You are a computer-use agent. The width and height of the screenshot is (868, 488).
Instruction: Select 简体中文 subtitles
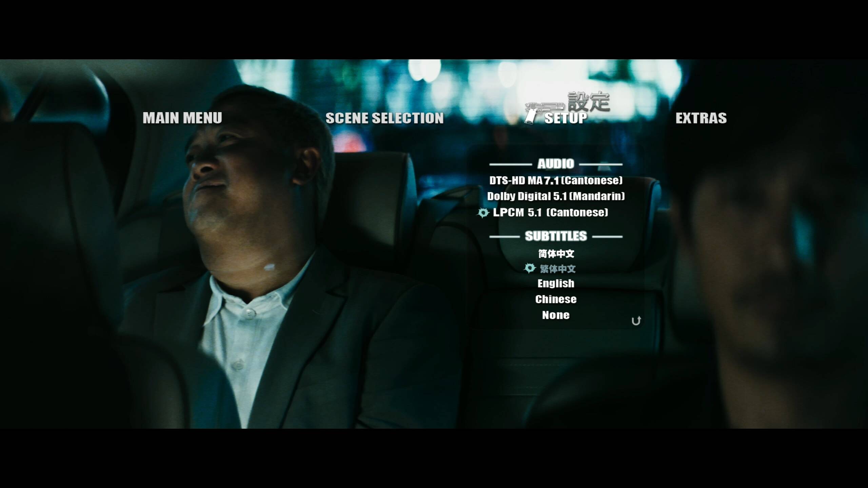click(556, 253)
